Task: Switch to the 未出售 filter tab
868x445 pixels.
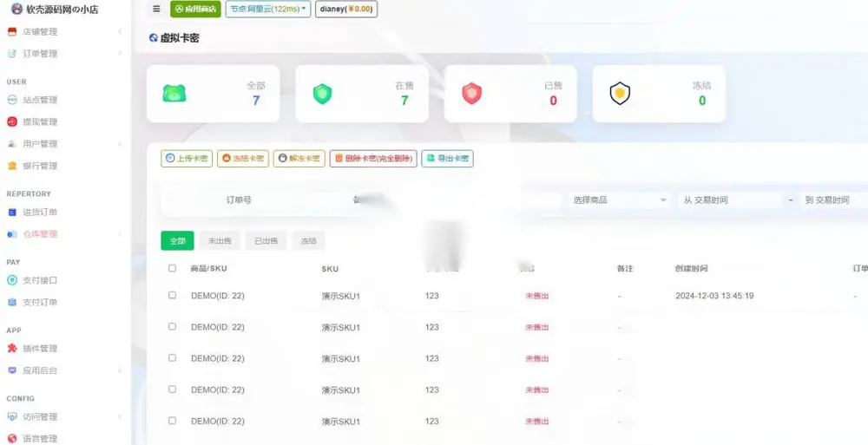Action: click(x=220, y=241)
